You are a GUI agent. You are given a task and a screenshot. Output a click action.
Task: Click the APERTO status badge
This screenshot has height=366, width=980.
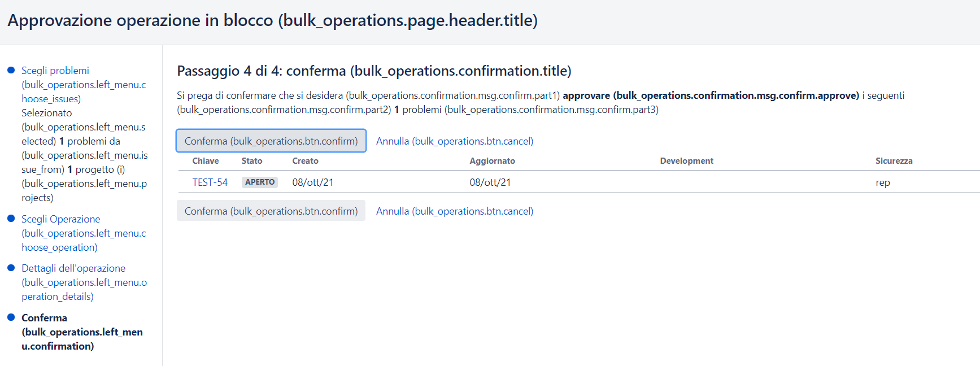pyautogui.click(x=260, y=182)
